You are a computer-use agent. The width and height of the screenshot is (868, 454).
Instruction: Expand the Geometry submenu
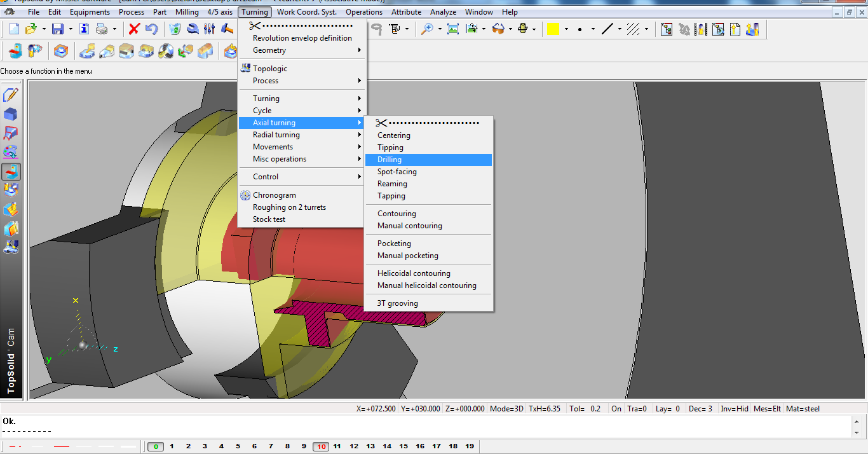[x=302, y=50]
